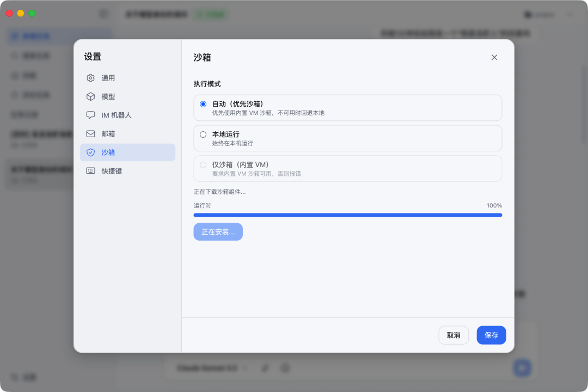This screenshot has width=588, height=392.
Task: Click the 正在安装... installing button
Action: pos(218,231)
